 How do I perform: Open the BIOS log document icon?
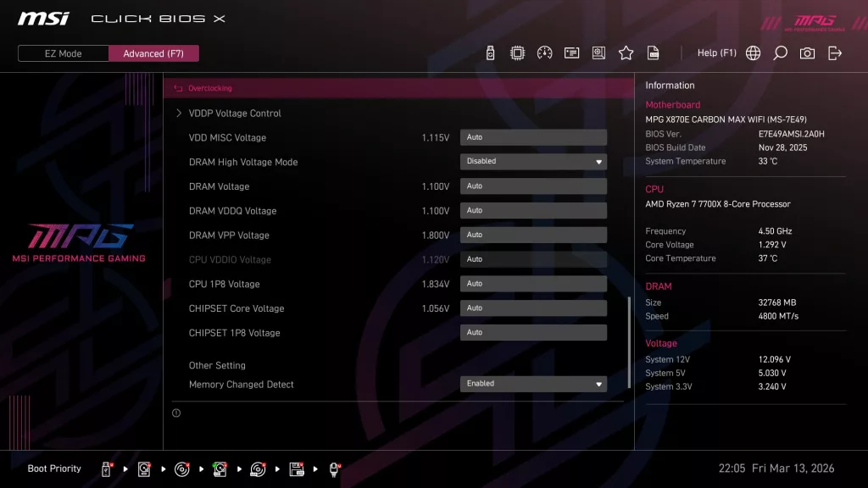click(653, 53)
